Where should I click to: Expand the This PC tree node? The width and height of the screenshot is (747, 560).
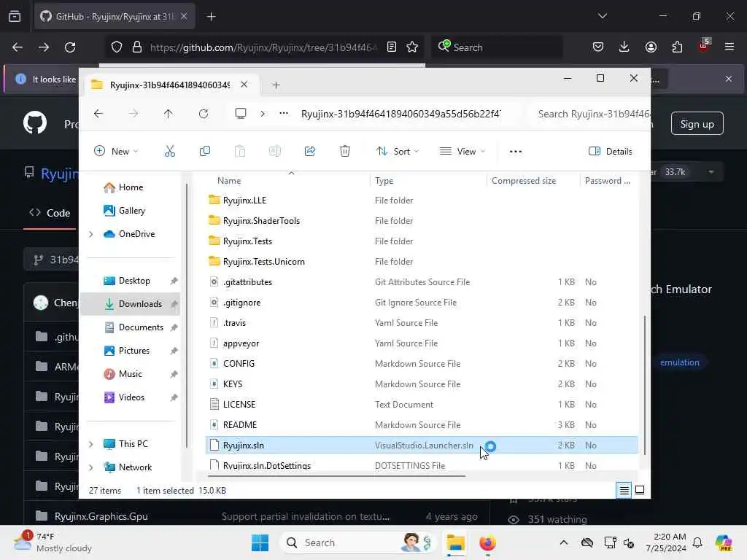coord(91,444)
